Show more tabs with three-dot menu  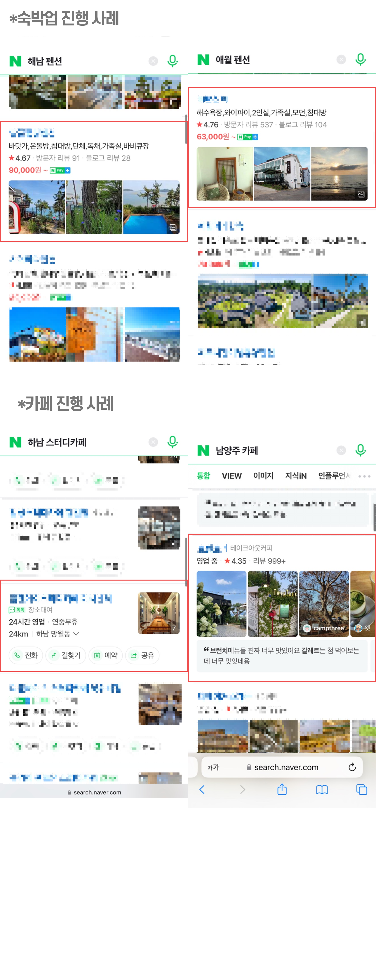[x=364, y=476]
